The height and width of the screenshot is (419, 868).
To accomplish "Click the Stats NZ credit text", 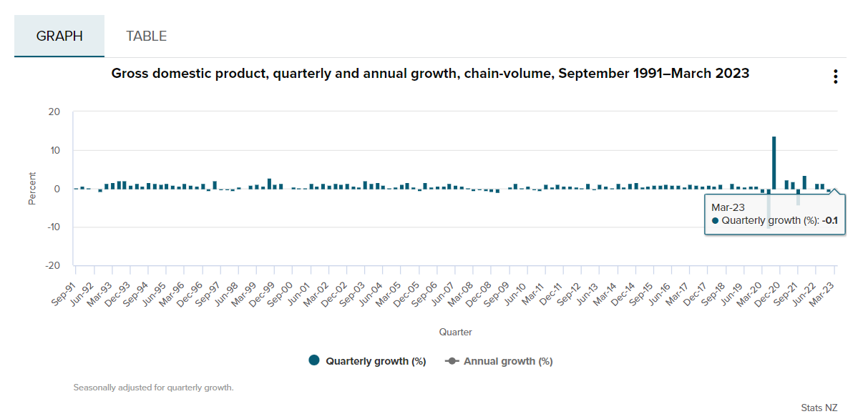I will click(819, 408).
